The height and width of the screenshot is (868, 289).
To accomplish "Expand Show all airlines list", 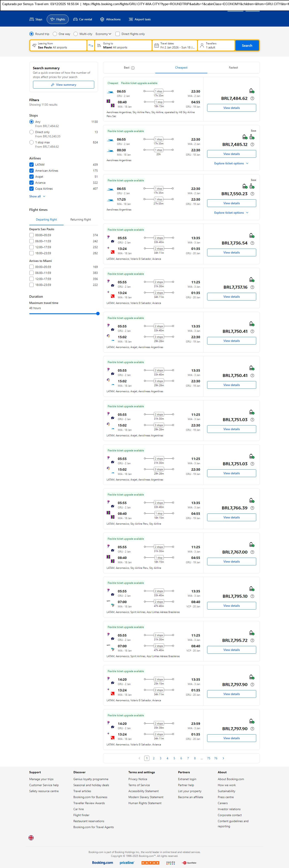I will click(37, 197).
